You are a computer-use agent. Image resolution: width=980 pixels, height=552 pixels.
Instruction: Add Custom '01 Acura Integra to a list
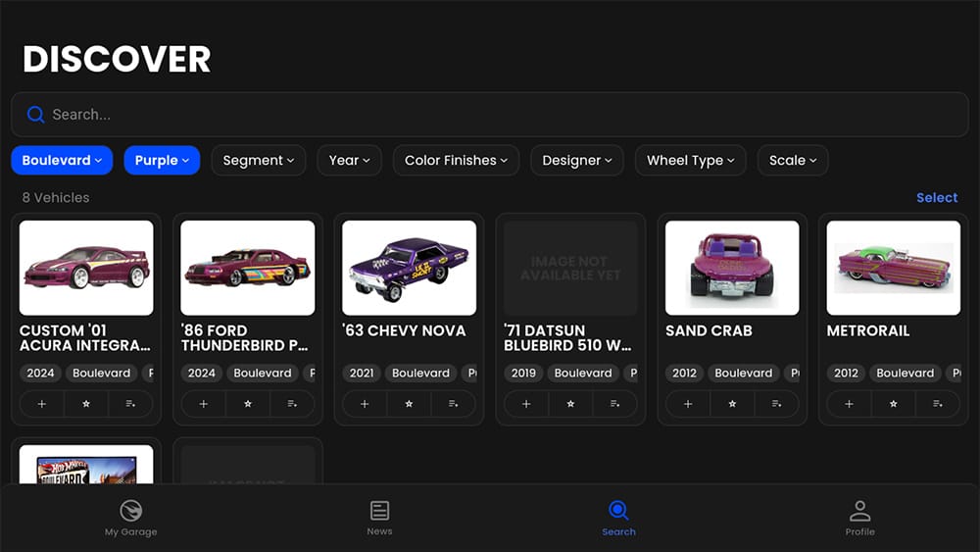pyautogui.click(x=130, y=404)
